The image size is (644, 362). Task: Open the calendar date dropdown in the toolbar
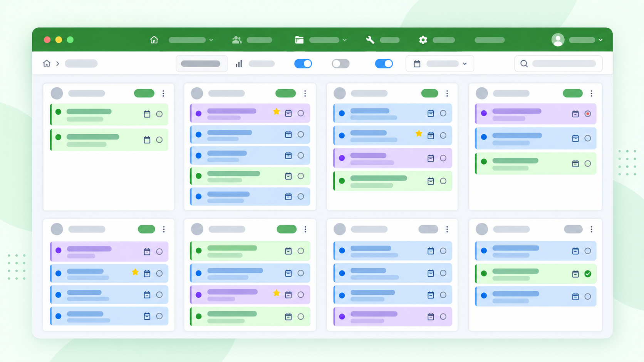coord(440,63)
